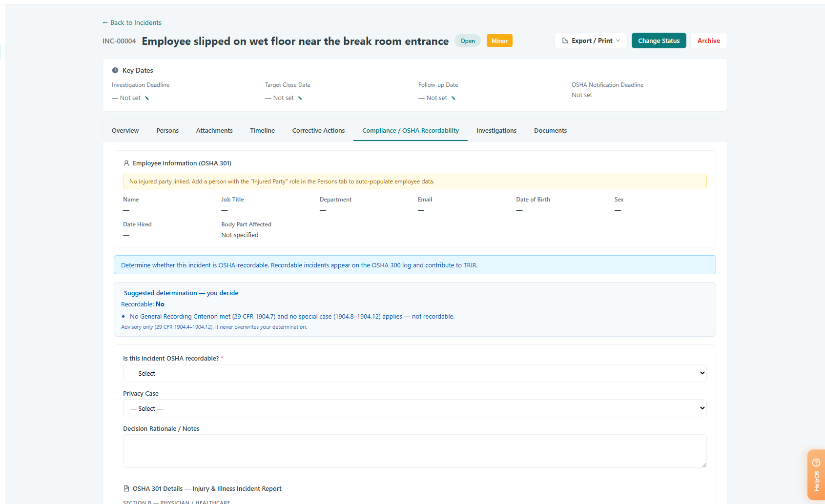The width and height of the screenshot is (825, 504).
Task: Switch to the Persons tab
Action: [x=167, y=131]
